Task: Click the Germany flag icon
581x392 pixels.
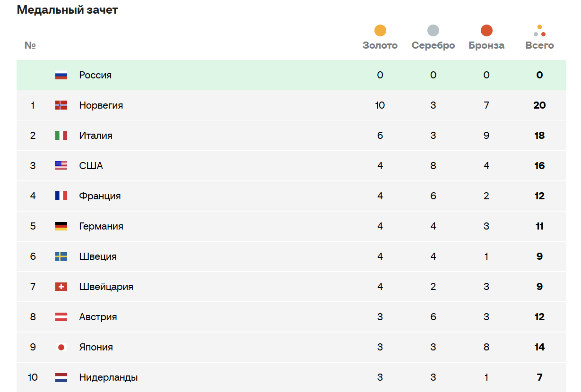Action: click(61, 226)
